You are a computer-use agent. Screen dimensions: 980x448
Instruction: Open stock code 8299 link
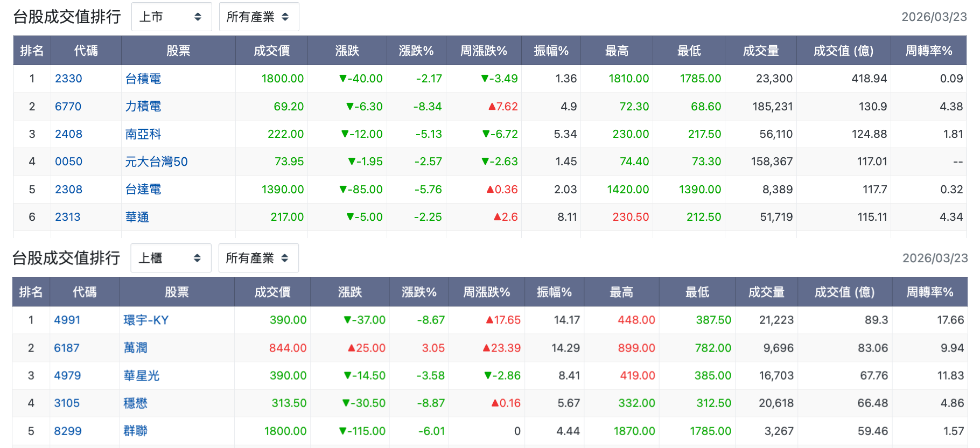point(68,431)
